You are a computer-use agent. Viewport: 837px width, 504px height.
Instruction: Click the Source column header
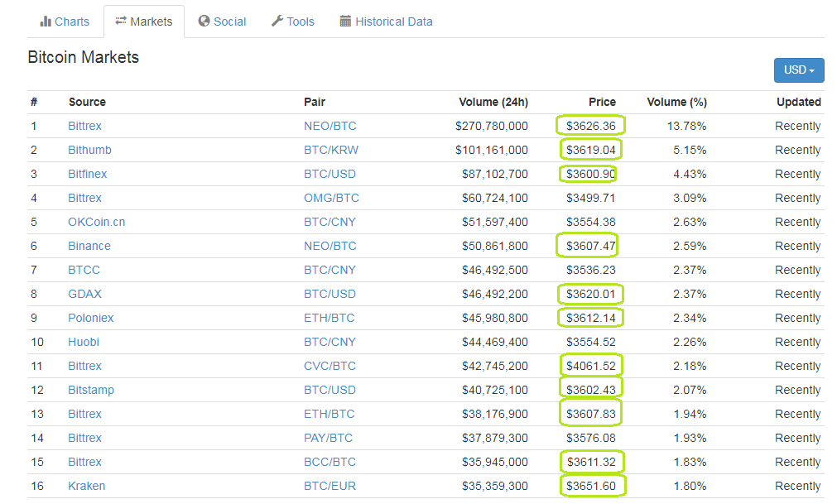click(x=87, y=102)
